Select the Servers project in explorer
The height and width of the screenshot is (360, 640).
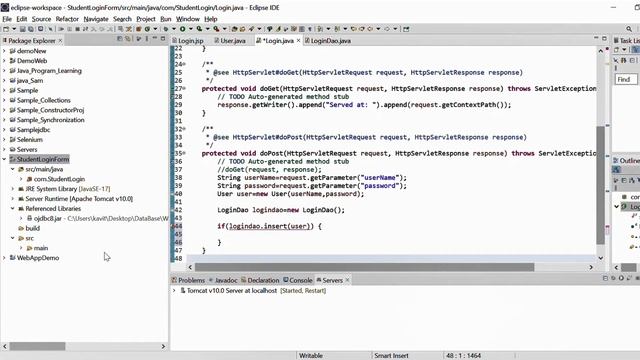(23, 149)
